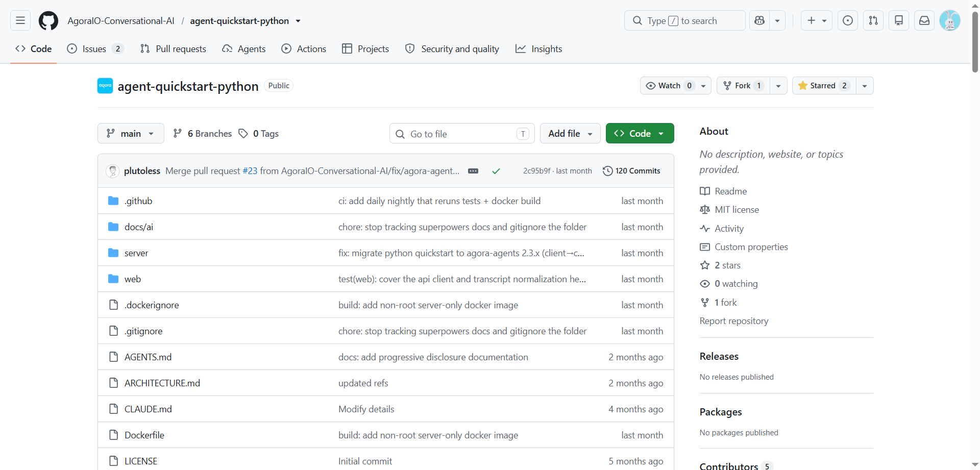Open the AGENTS.md file

tap(148, 357)
